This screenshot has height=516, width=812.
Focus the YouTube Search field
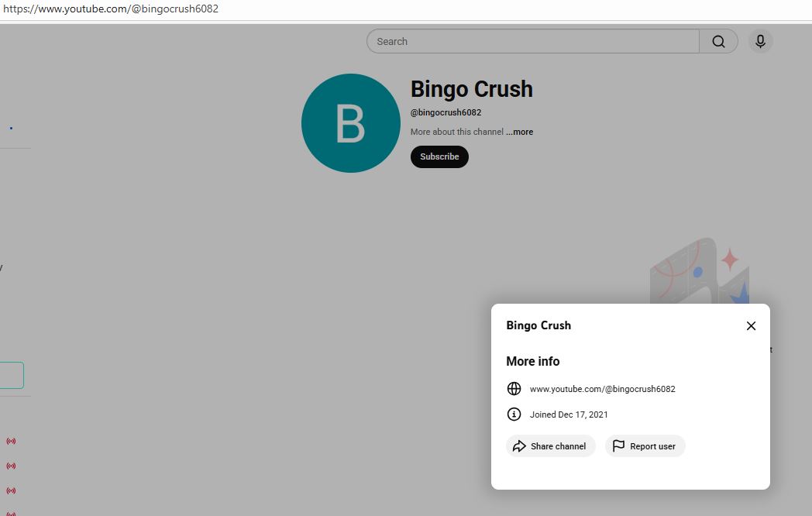pos(533,42)
